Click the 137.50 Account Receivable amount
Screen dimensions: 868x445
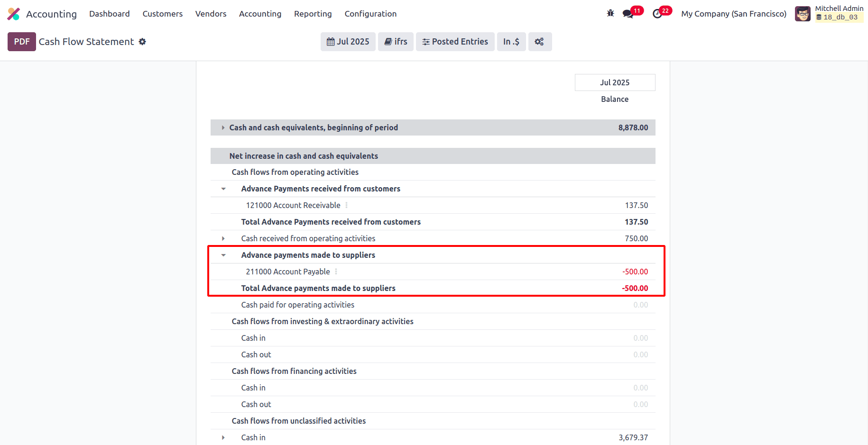(637, 205)
